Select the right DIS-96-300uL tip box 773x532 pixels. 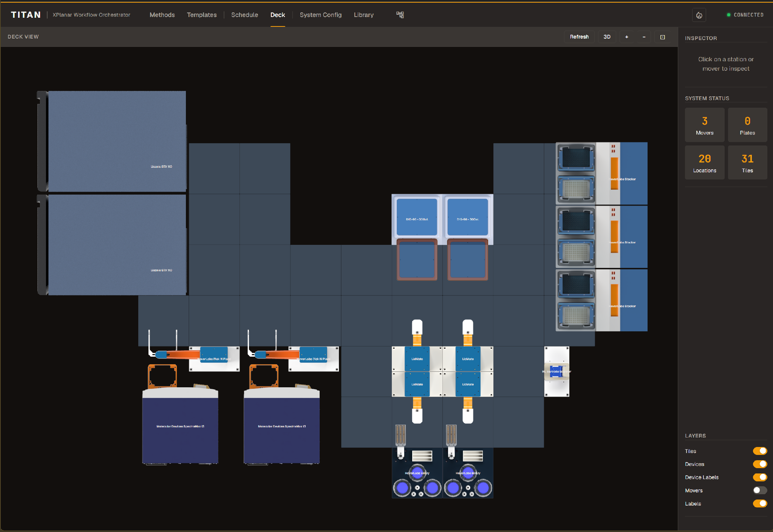point(468,217)
